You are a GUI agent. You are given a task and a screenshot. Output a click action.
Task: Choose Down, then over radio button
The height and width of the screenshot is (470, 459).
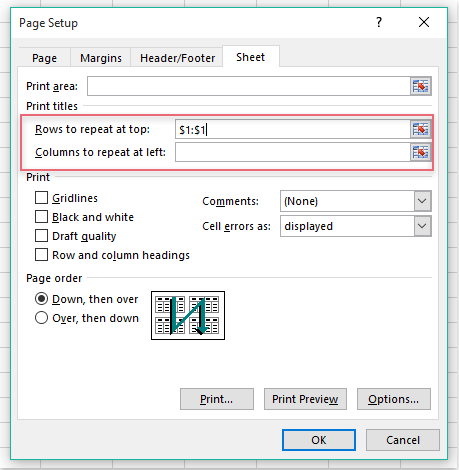tap(41, 299)
